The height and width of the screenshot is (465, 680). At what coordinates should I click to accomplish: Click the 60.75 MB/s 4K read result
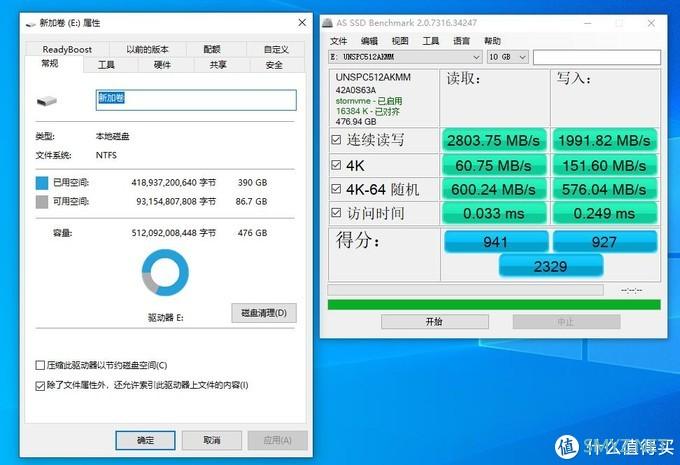(x=494, y=166)
